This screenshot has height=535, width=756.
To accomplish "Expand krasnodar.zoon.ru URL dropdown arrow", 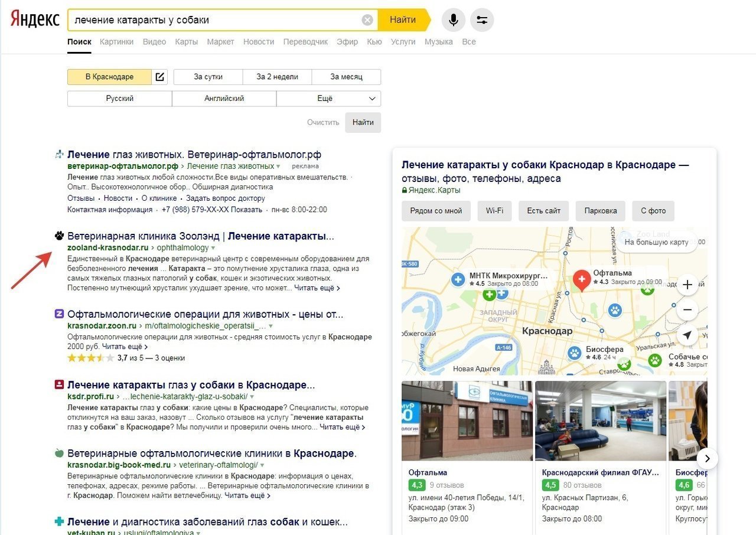I will [271, 326].
